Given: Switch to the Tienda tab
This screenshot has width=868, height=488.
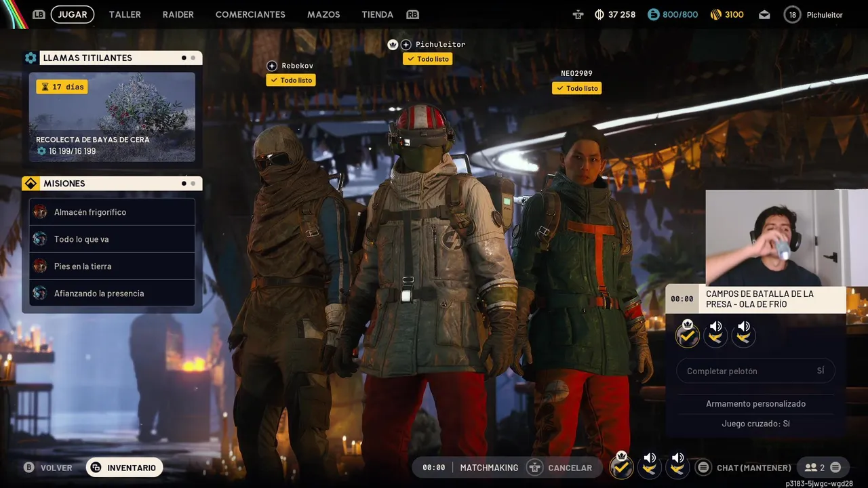Looking at the screenshot, I should point(378,14).
